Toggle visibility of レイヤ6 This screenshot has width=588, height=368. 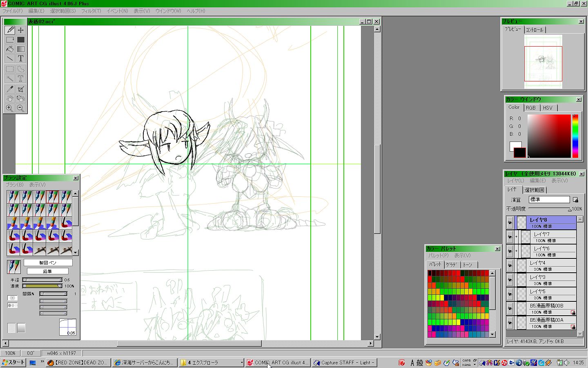click(510, 251)
